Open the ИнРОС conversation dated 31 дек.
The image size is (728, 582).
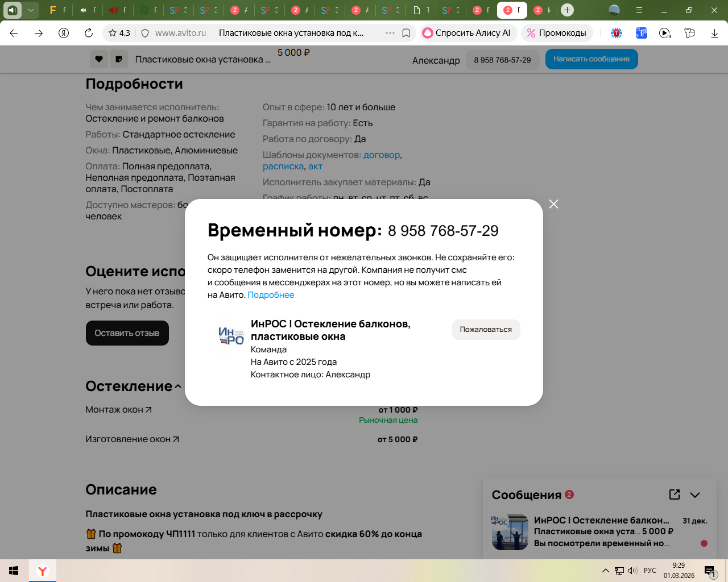601,532
